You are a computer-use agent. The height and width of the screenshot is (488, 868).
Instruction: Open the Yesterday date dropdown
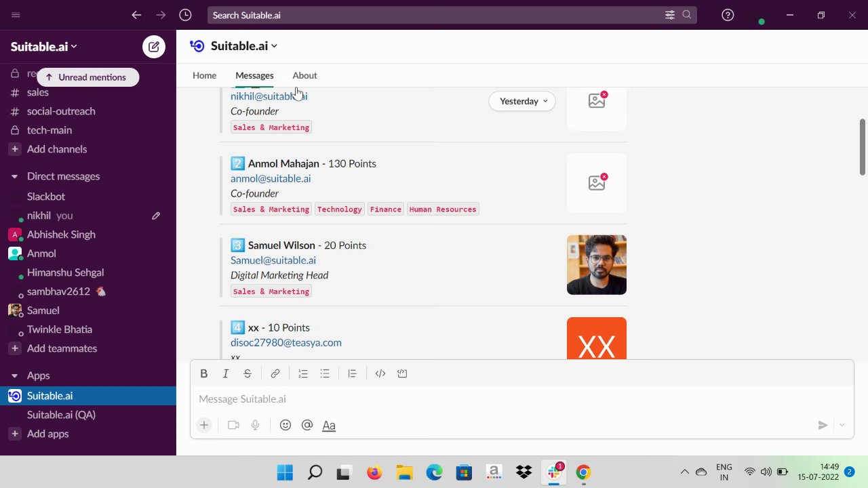click(x=522, y=101)
